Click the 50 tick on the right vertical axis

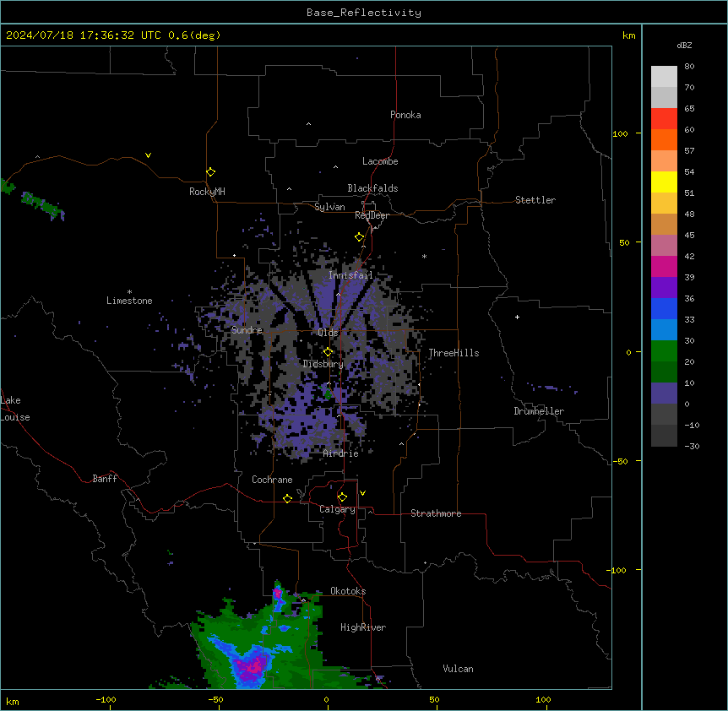[x=624, y=242]
